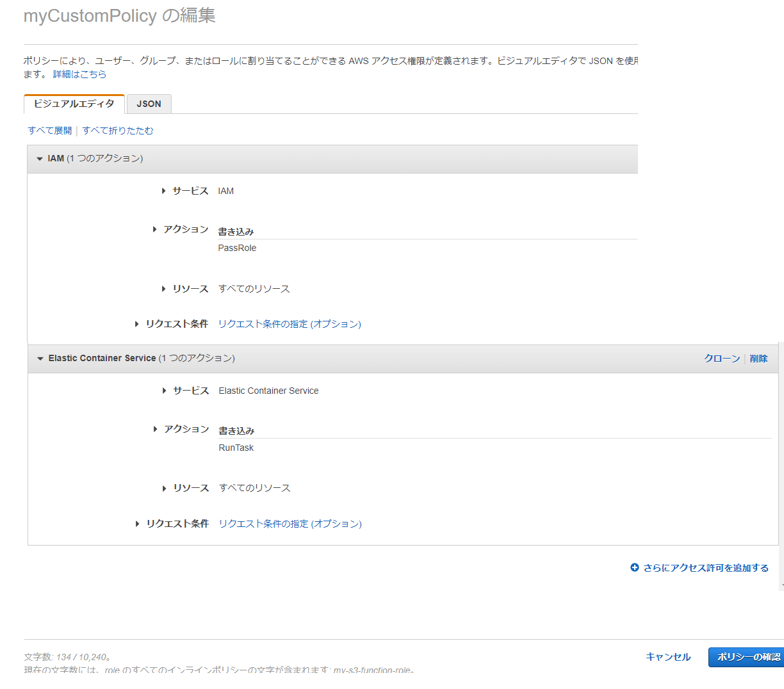Open リクエスト条件の指定 in the ECS section

click(290, 524)
